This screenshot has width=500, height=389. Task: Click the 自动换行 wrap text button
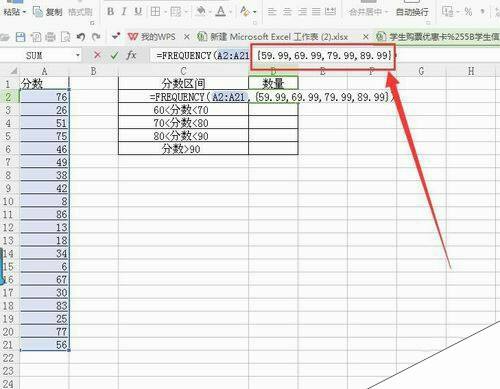tap(412, 12)
